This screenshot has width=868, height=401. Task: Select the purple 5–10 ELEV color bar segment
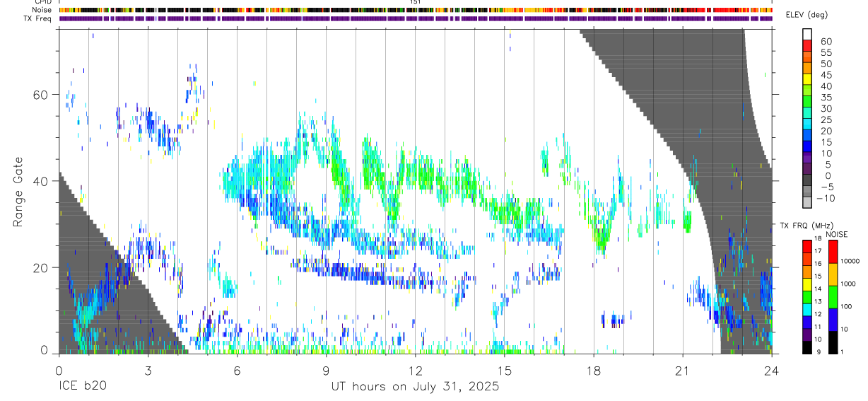click(808, 158)
